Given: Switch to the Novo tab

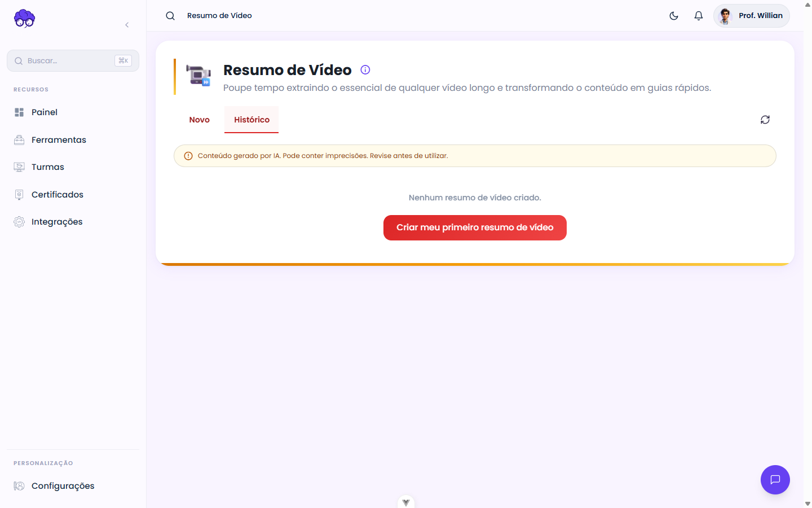Looking at the screenshot, I should click(x=200, y=120).
